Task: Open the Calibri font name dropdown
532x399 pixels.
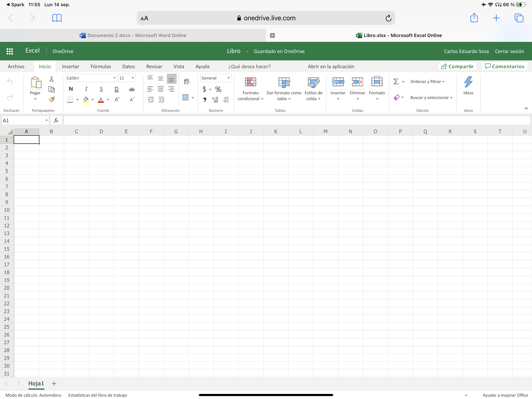Action: (x=114, y=78)
